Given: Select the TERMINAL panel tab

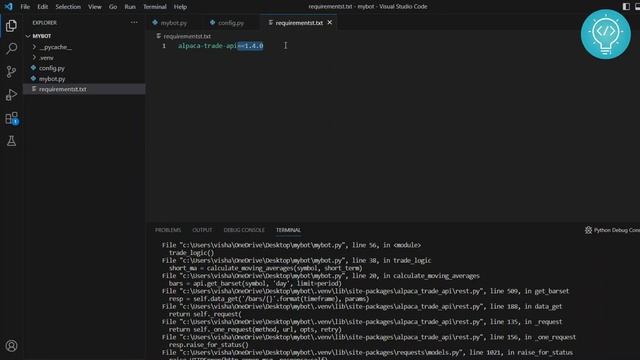Looking at the screenshot, I should click(x=288, y=230).
